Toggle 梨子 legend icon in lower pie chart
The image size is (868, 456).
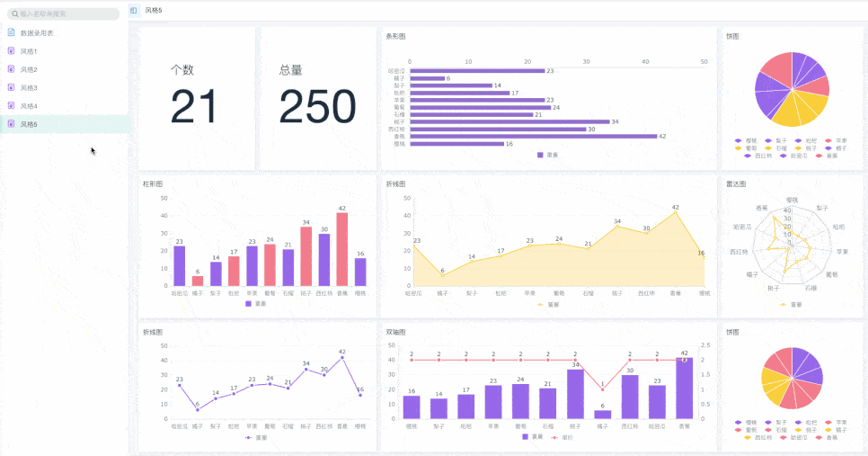(767, 423)
